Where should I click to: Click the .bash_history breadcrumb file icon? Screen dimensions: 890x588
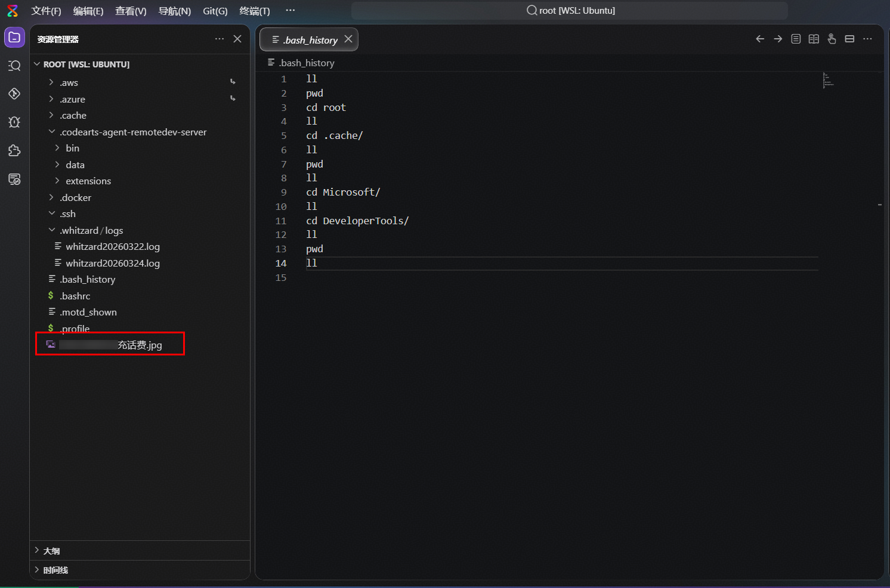[271, 62]
